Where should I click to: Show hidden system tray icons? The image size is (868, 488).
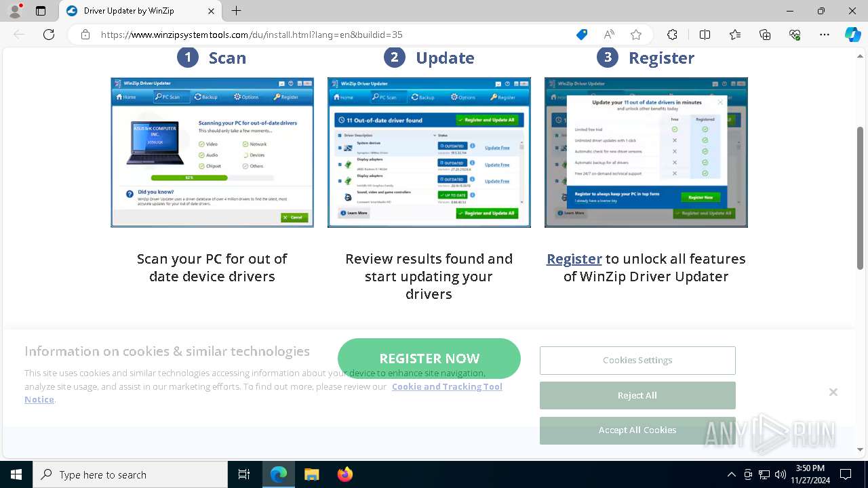tap(731, 474)
